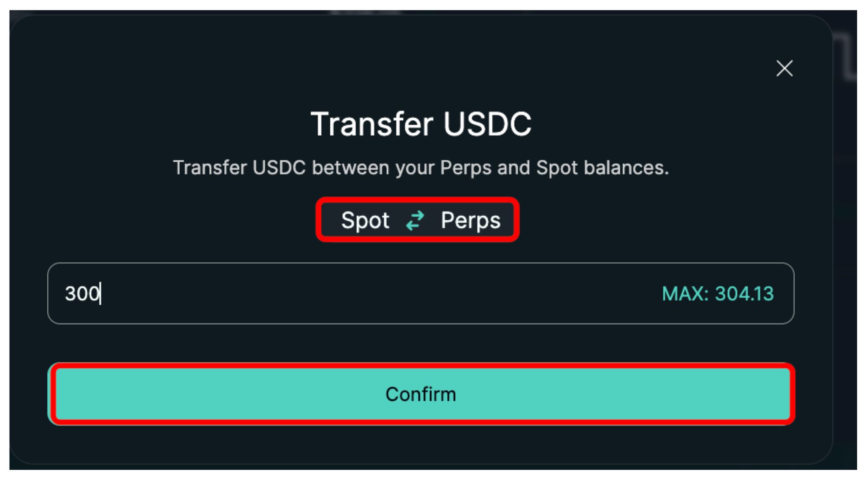
Task: Reverse transfer direction using teal arrows icon
Action: (415, 220)
